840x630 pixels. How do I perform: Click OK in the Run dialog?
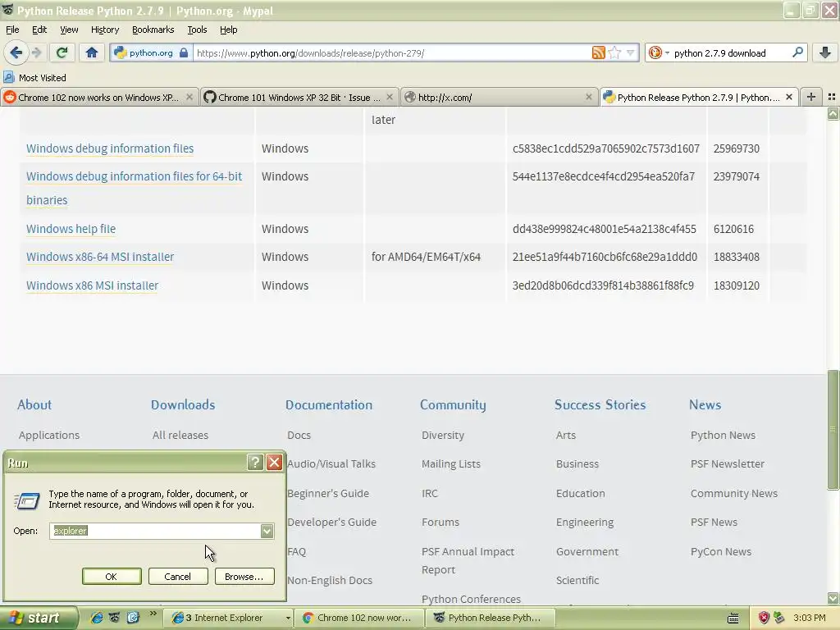click(112, 577)
